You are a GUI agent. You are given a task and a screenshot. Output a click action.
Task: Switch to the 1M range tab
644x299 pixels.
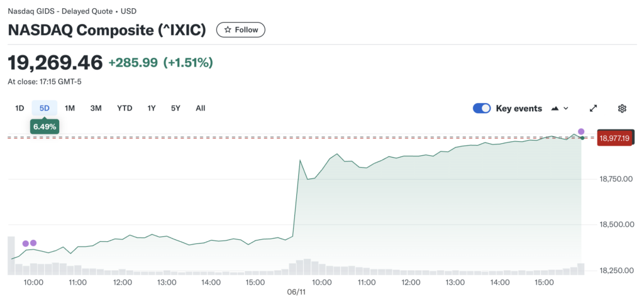coord(70,108)
